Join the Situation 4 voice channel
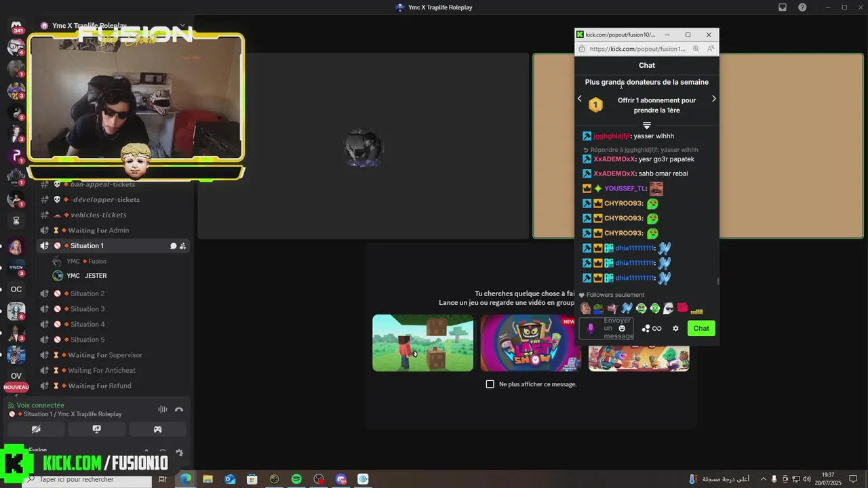This screenshot has height=488, width=868. click(x=113, y=324)
